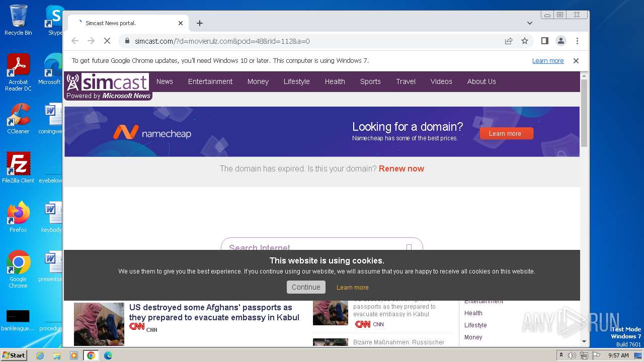
Task: Open the Afghans' passports headline
Action: pyautogui.click(x=214, y=312)
